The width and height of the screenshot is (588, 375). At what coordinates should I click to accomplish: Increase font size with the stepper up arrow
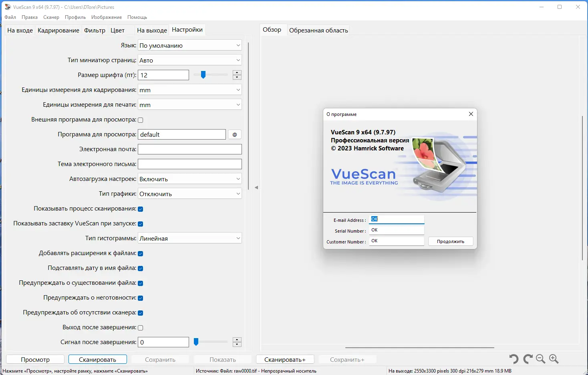237,73
